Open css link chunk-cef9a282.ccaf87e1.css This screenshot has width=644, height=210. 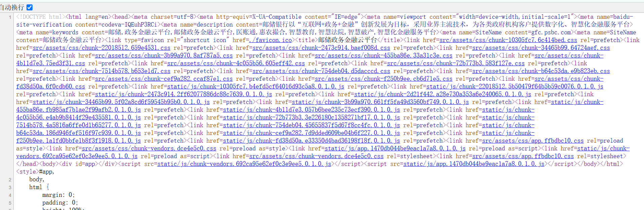(164, 79)
